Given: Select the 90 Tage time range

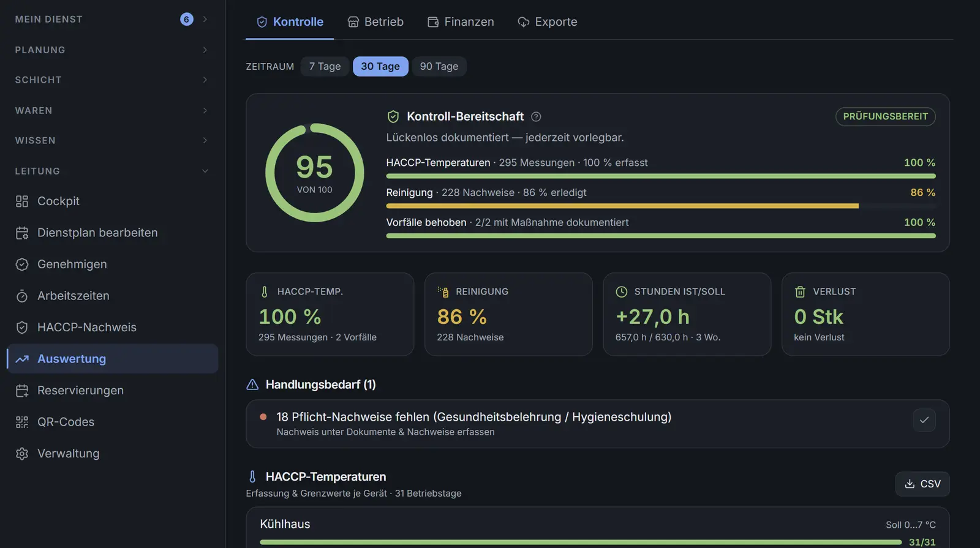Looking at the screenshot, I should [439, 66].
